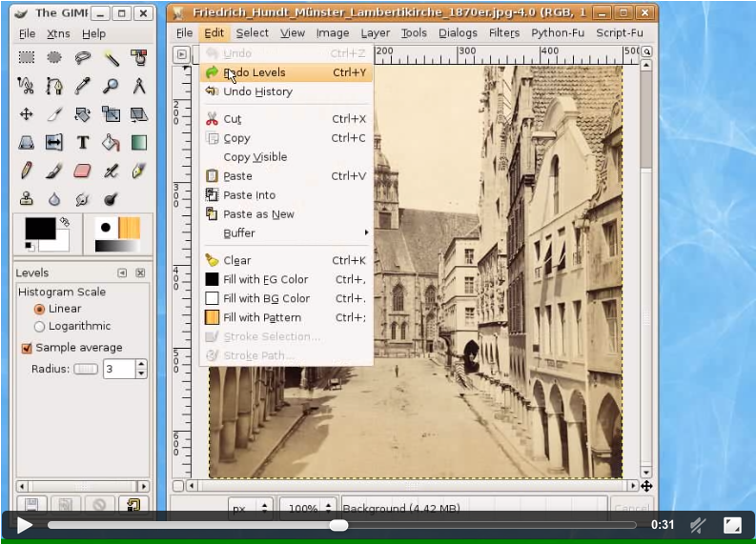Choose Paste as New menu entry
Image resolution: width=756 pixels, height=545 pixels.
point(286,214)
